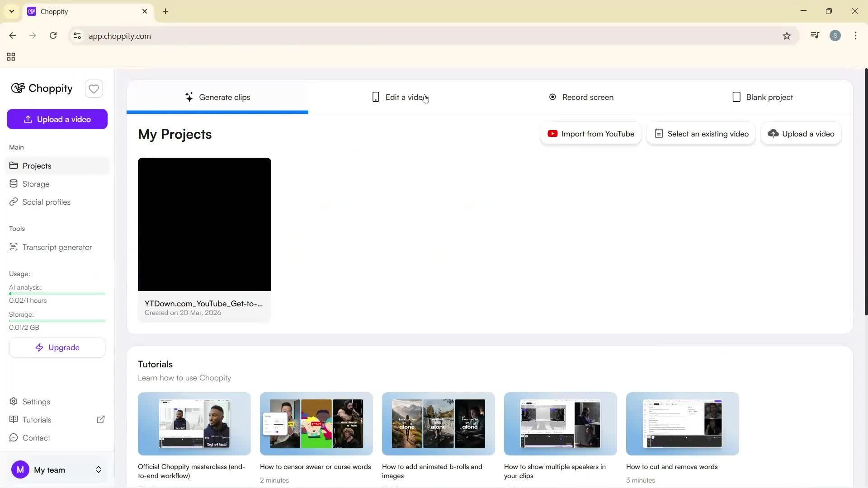This screenshot has width=868, height=488.
Task: Open the Storage section
Action: pos(36,183)
